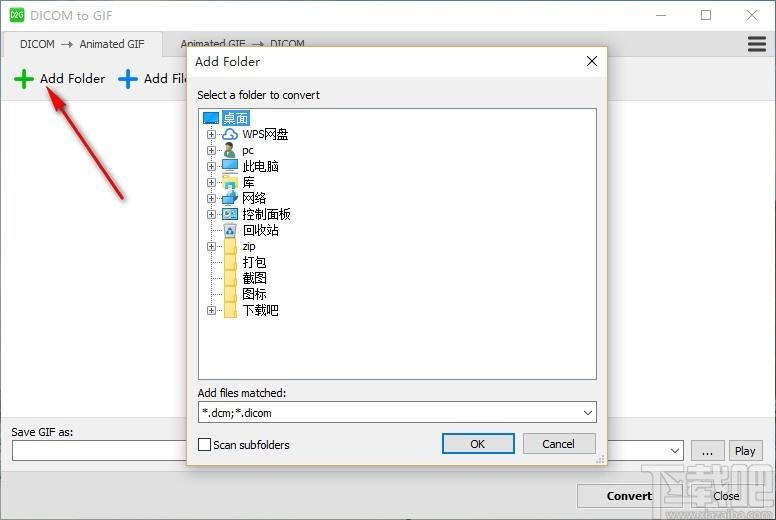Image resolution: width=776 pixels, height=520 pixels.
Task: Click the 网络 network icon
Action: pos(230,198)
